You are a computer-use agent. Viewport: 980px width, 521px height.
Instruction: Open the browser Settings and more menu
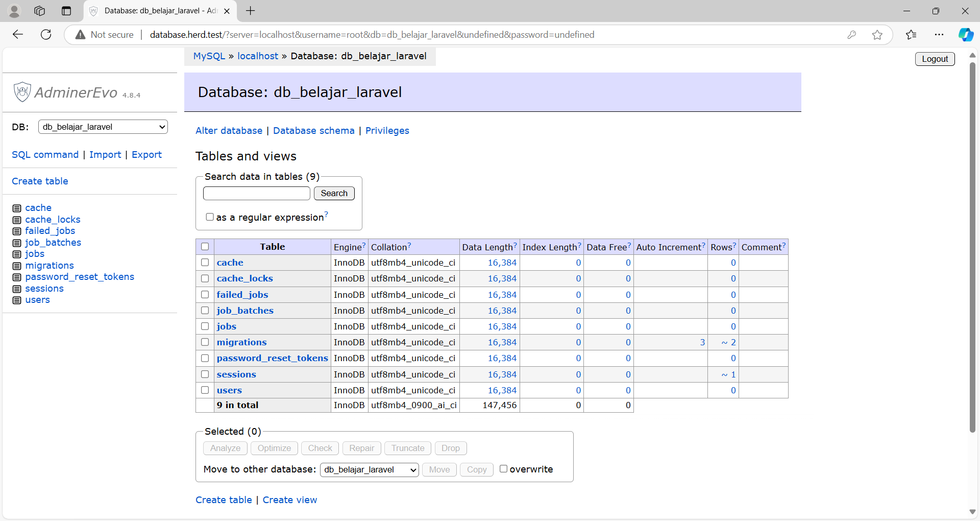(940, 34)
